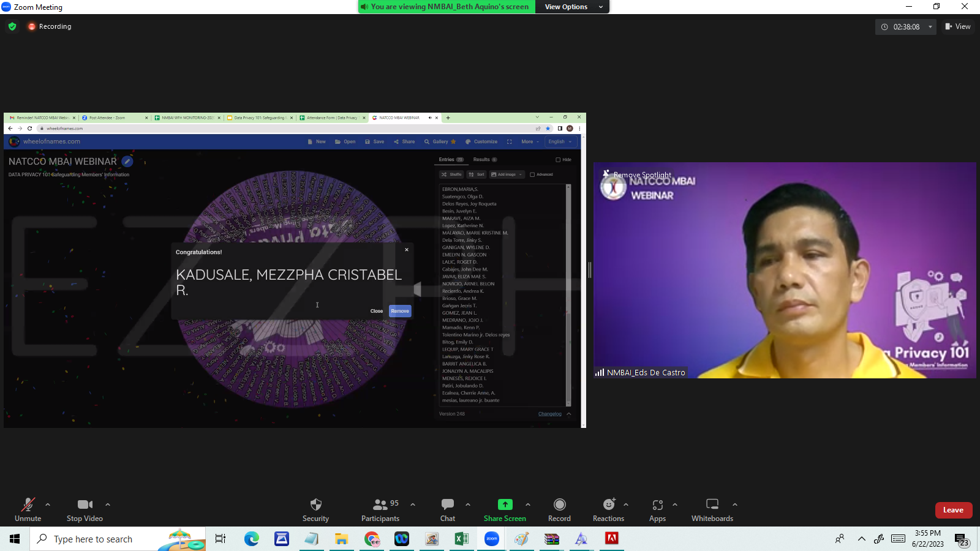Open the Zoom View menu
The image size is (980, 551).
click(x=958, y=26)
